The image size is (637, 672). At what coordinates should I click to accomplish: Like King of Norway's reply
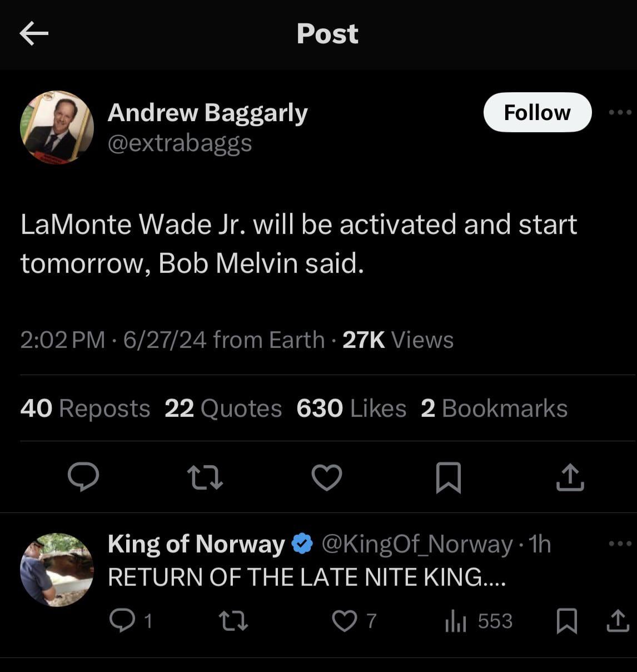pyautogui.click(x=354, y=621)
